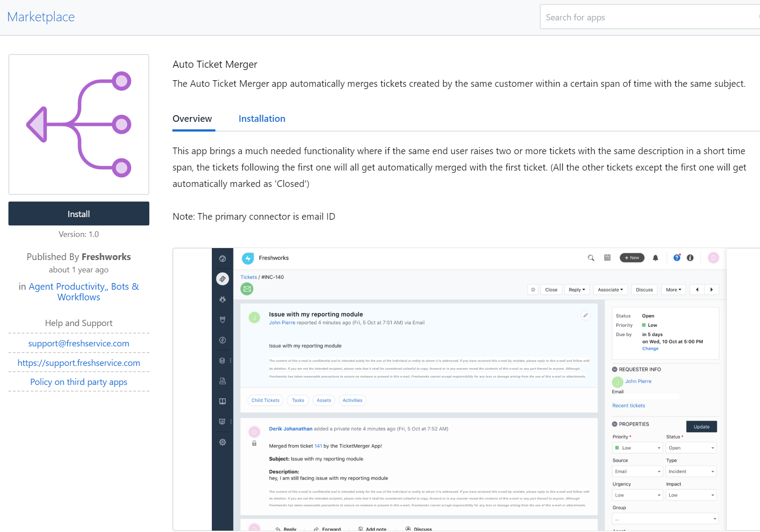Open the Group dropdown
Screen dimensions: 760x532
click(x=665, y=519)
